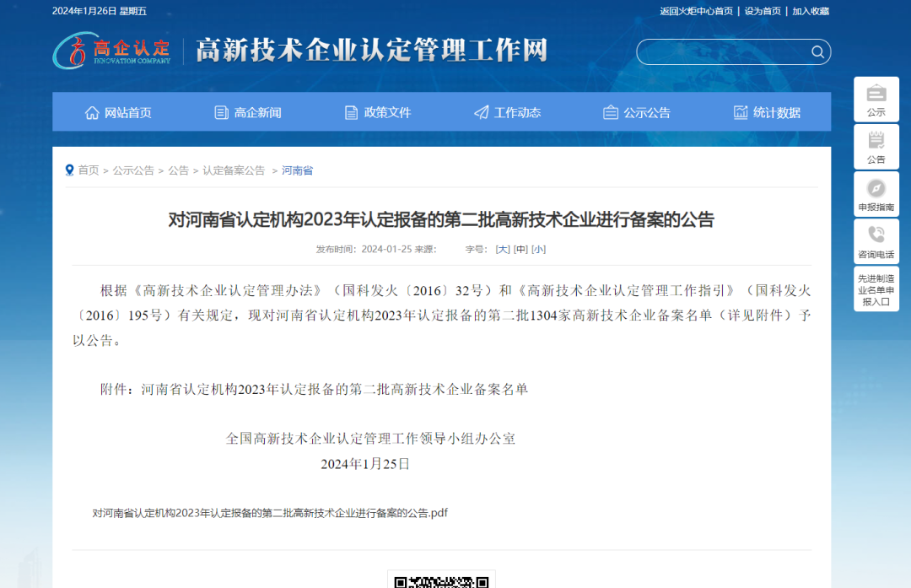Image resolution: width=911 pixels, height=588 pixels.
Task: Set font size to 中
Action: click(520, 249)
